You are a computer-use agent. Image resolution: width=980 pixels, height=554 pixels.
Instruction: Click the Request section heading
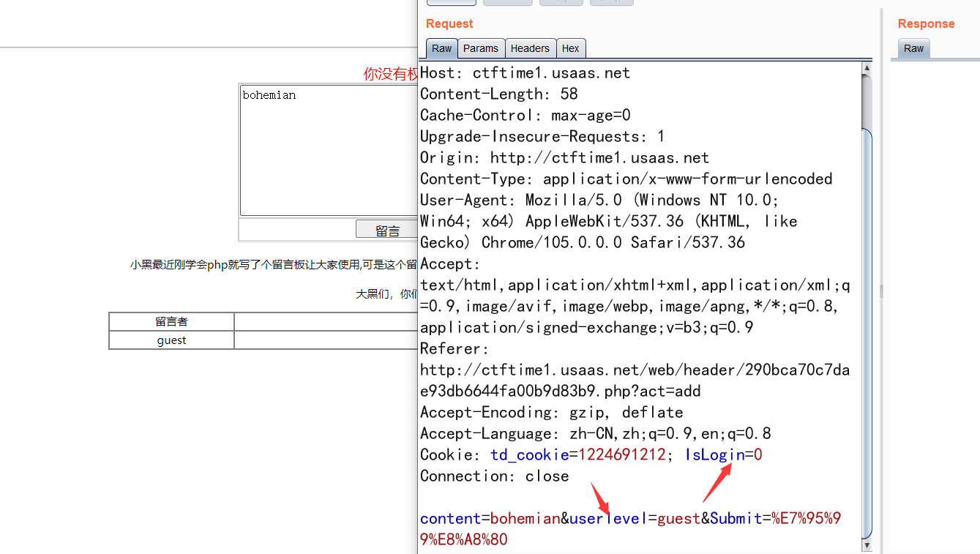pos(449,23)
